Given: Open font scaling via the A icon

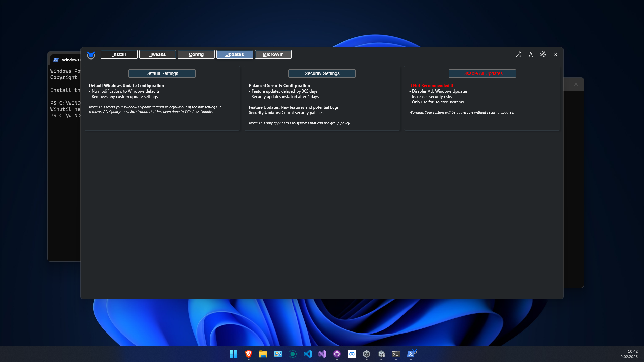Looking at the screenshot, I should (531, 54).
